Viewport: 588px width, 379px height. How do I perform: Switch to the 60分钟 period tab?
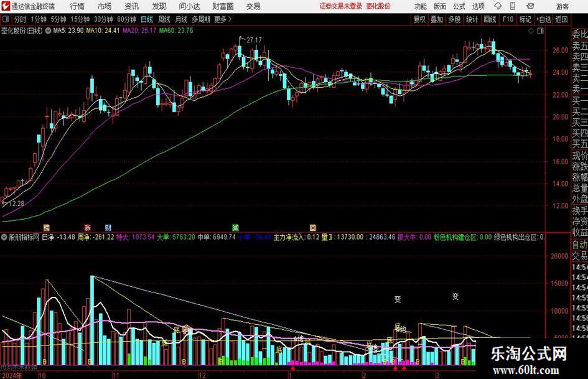tap(127, 19)
